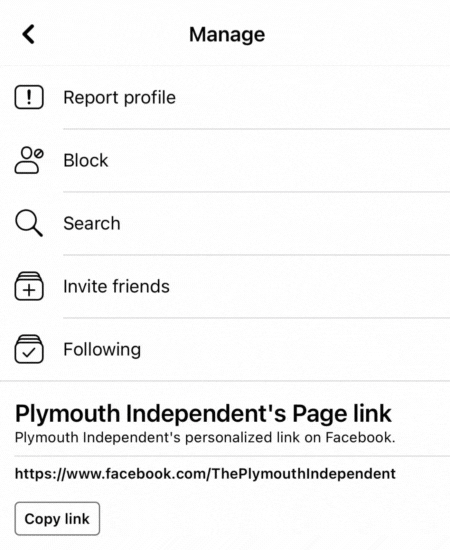Click the exclamation mark report icon
The width and height of the screenshot is (450, 550).
click(x=29, y=97)
